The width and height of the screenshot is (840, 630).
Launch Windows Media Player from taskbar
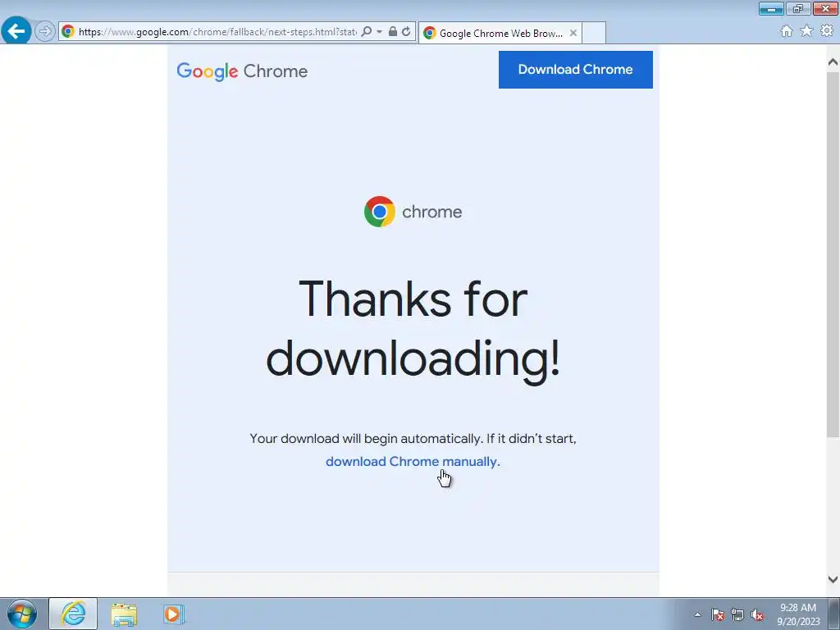pos(173,614)
